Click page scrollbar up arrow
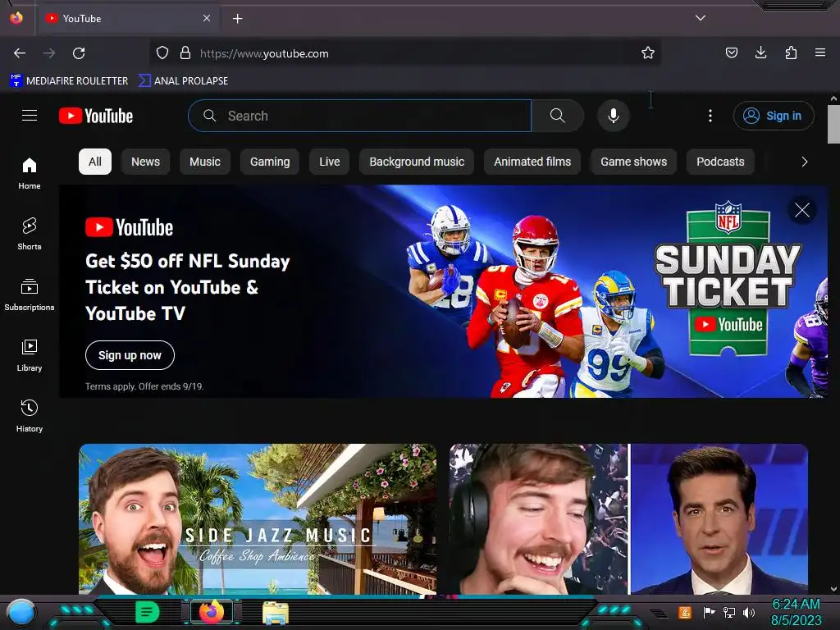840x630 pixels. (833, 98)
